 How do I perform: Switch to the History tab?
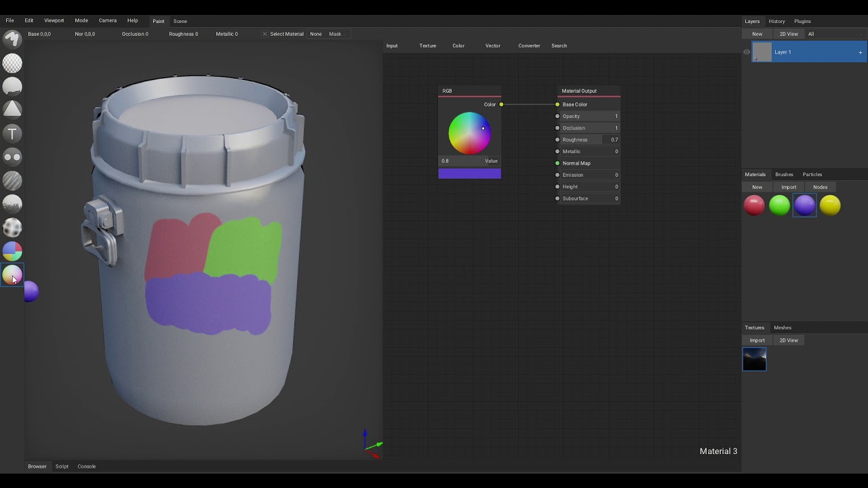click(x=776, y=21)
